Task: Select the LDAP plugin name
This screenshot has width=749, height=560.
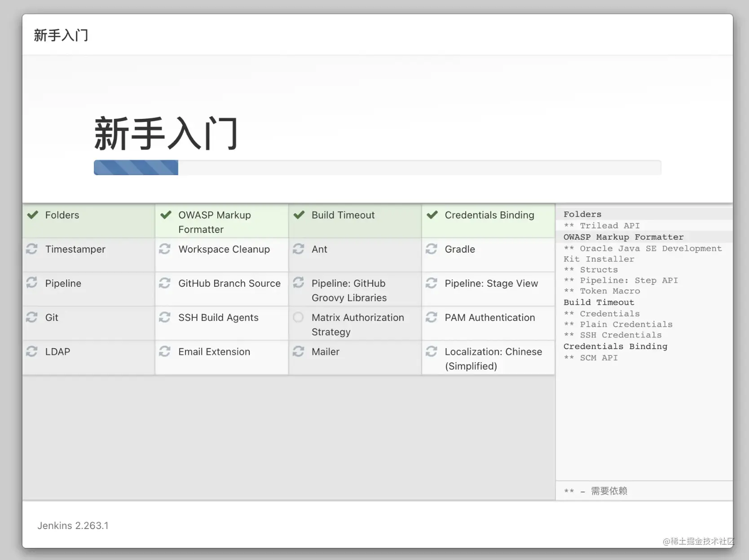Action: coord(57,351)
